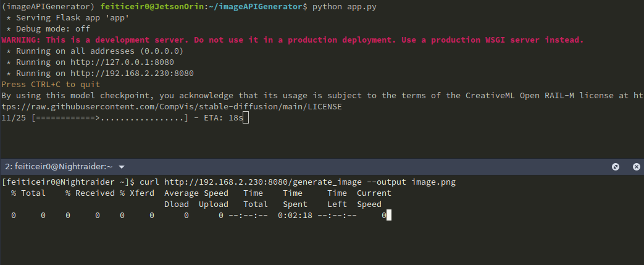
Task: Click 'feiticeir0@JetsonOrin' in the top prompt
Action: [x=152, y=7]
